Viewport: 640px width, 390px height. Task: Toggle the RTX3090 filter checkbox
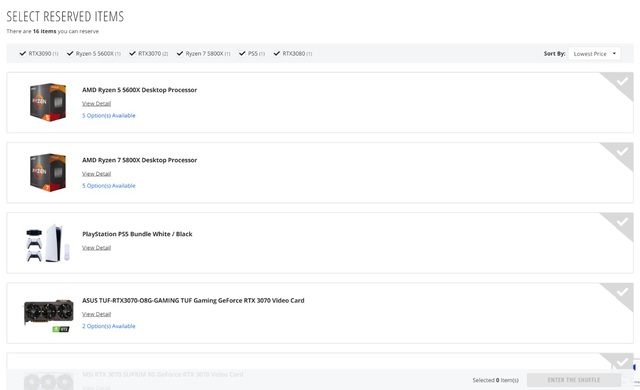pyautogui.click(x=23, y=53)
